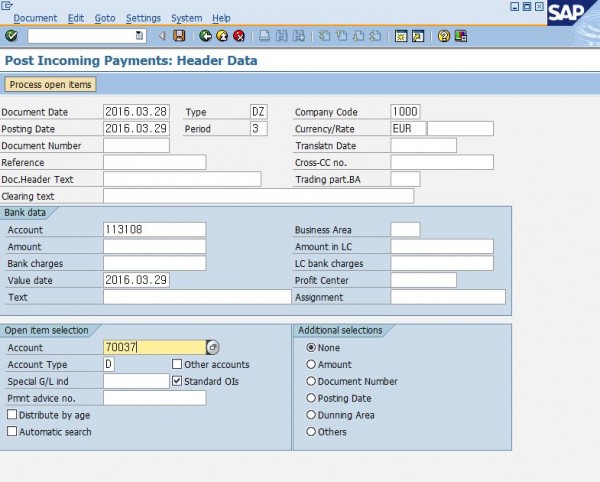Click the Doc.Header Text field
Image resolution: width=600 pixels, height=482 pixels.
[x=182, y=179]
